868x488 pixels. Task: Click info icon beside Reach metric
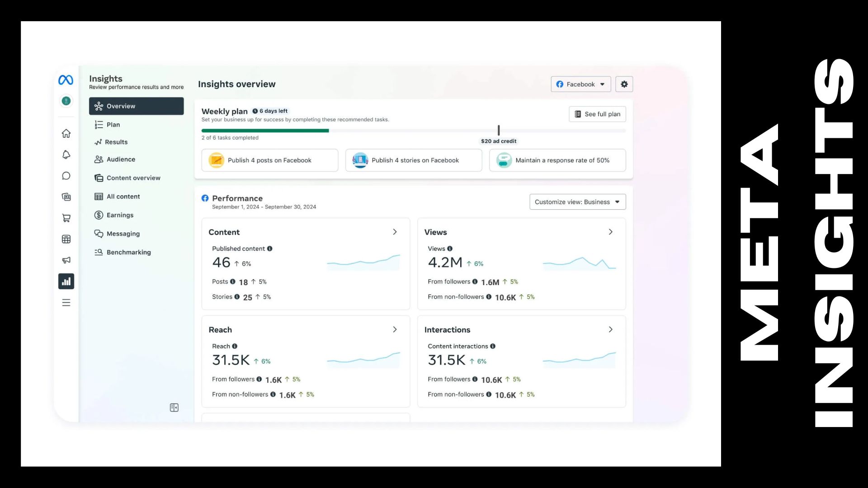tap(235, 346)
